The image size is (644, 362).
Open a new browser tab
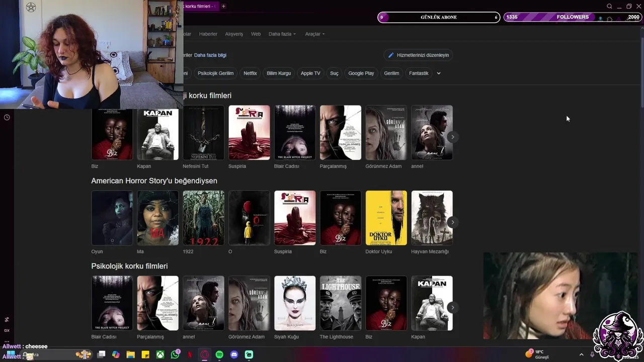pyautogui.click(x=223, y=6)
